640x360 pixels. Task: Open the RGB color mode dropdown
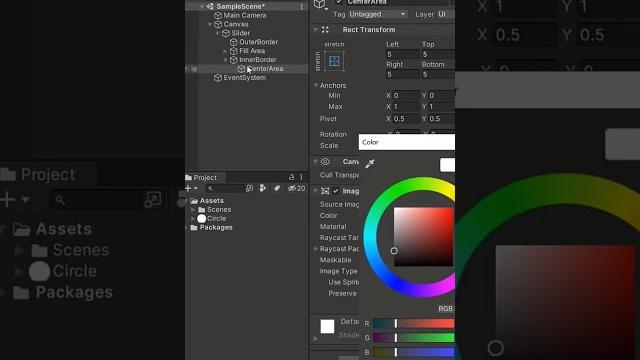pos(445,309)
